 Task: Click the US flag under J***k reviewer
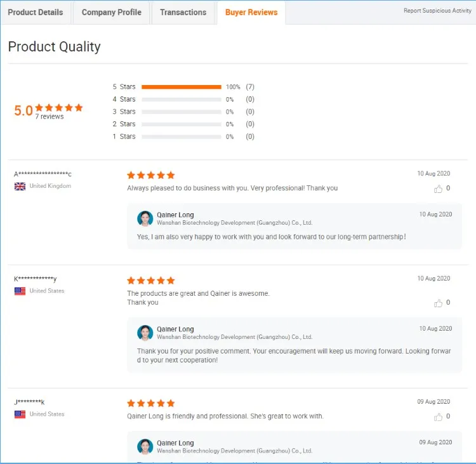point(20,414)
